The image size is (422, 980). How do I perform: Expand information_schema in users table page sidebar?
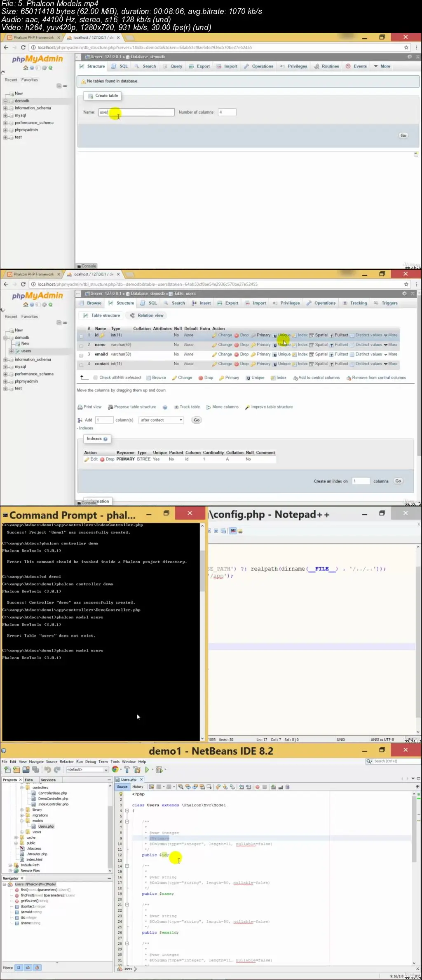(5, 360)
